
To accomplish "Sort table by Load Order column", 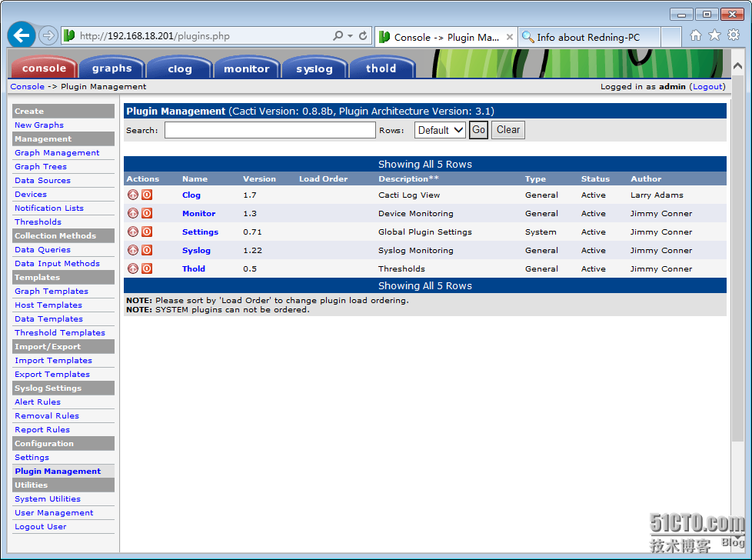I will (323, 178).
